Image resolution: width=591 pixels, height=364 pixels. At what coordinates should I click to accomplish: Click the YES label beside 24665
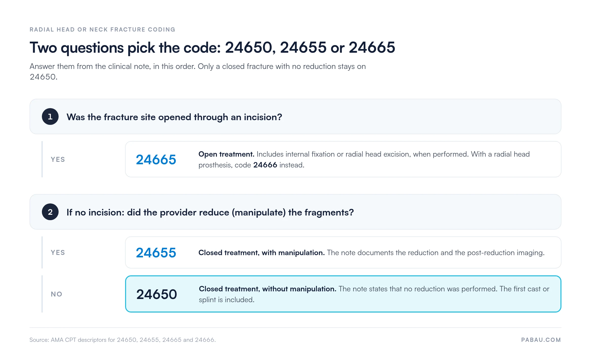coord(58,159)
